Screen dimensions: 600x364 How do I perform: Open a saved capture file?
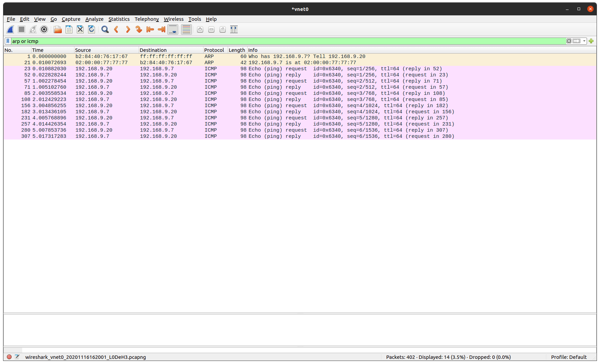pos(57,29)
